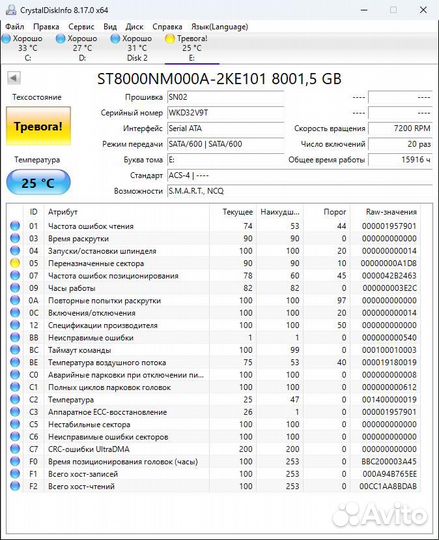Click status icon for attribute C6
This screenshot has height=540, width=439.
click(x=15, y=437)
